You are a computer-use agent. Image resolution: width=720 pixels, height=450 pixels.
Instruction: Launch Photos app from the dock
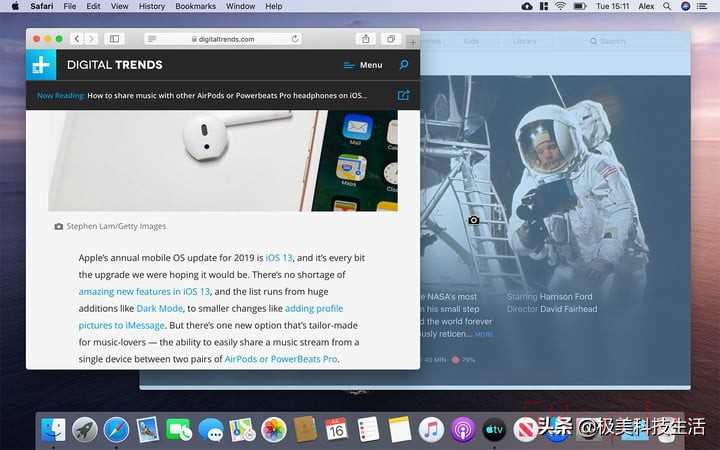pos(274,430)
